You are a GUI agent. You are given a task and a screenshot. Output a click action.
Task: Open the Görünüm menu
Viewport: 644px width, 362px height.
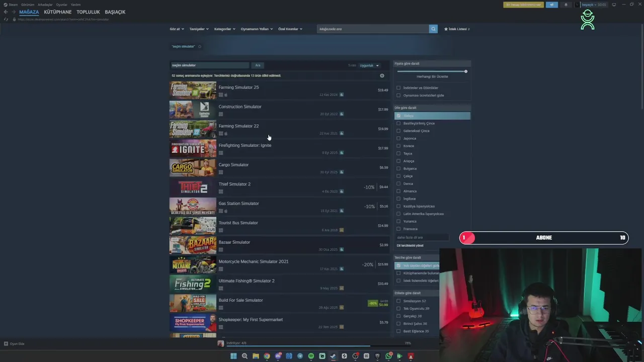click(28, 5)
